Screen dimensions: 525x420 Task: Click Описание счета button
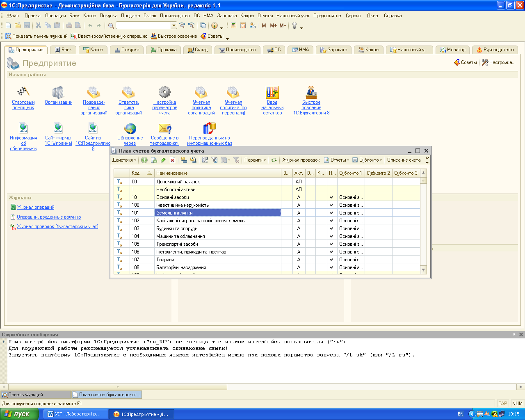point(404,160)
